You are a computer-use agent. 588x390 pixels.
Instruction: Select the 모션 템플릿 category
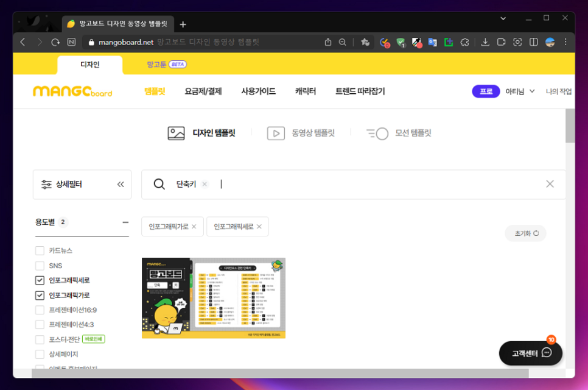coord(399,133)
